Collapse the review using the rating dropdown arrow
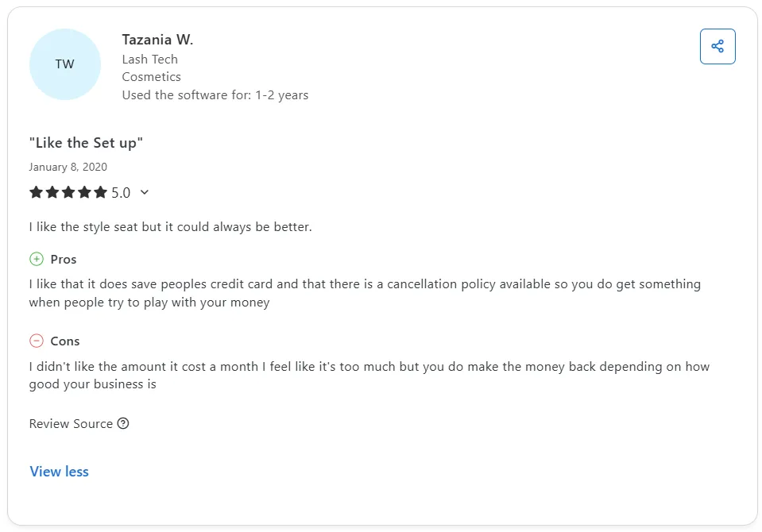 144,192
